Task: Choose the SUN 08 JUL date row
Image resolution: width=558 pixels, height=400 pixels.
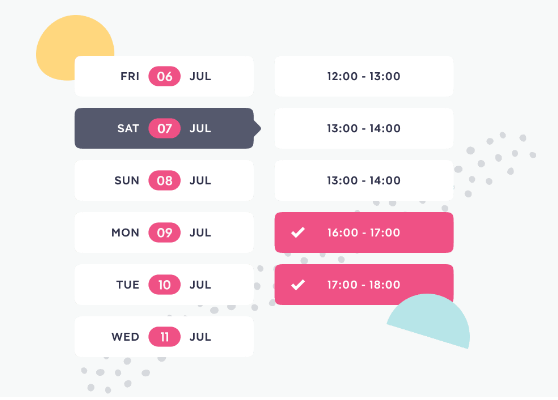Action: tap(164, 180)
